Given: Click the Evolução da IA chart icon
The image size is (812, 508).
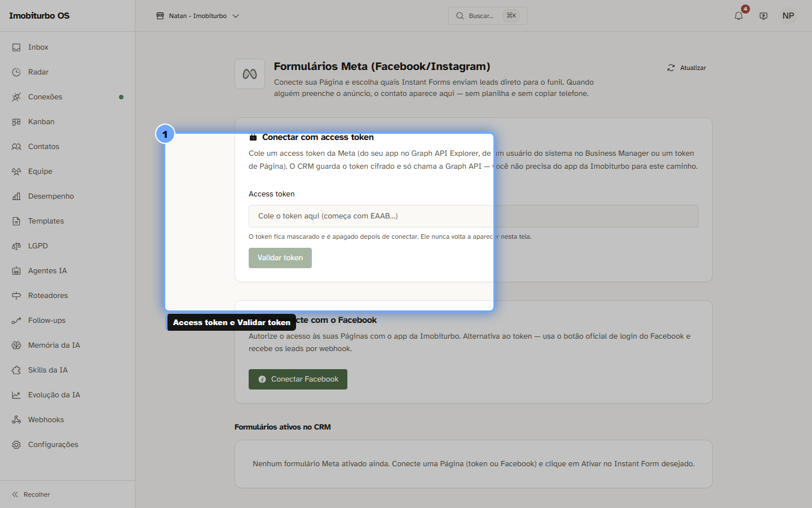Looking at the screenshot, I should tap(16, 395).
